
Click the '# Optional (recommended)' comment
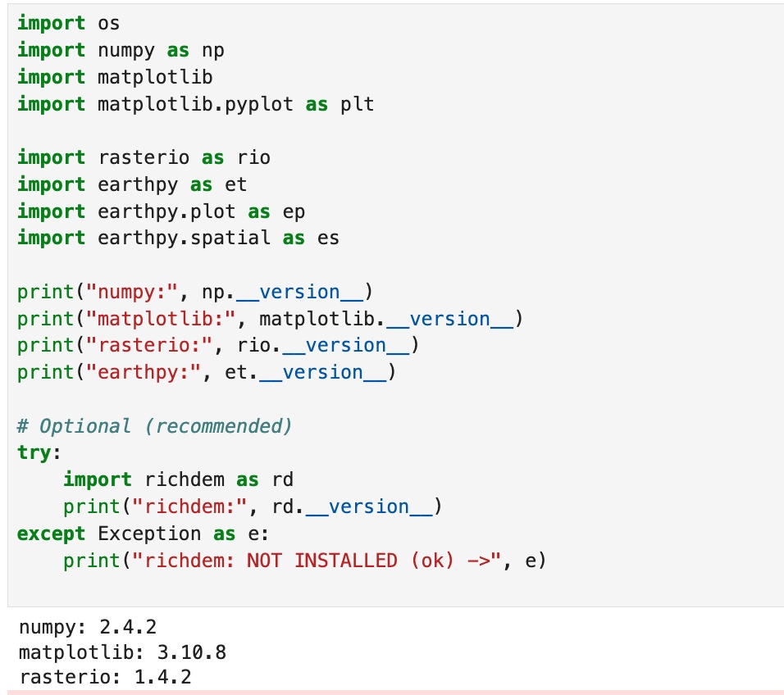155,426
